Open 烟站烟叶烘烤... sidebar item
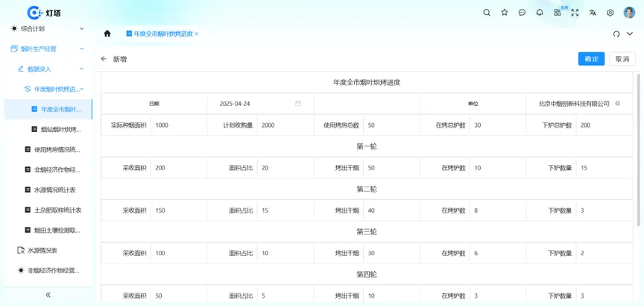Image resolution: width=644 pixels, height=306 pixels. tap(48, 130)
